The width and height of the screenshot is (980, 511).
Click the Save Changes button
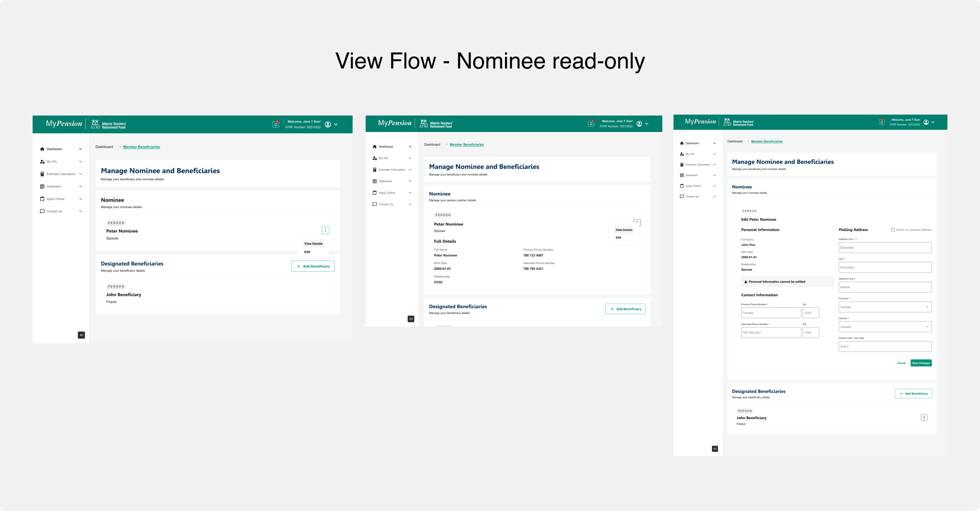point(921,363)
